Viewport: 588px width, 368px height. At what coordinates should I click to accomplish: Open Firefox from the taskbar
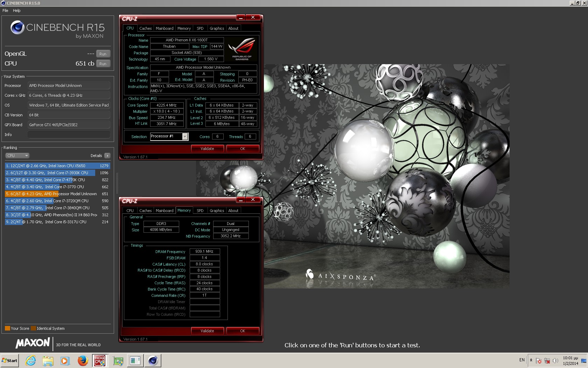pyautogui.click(x=83, y=361)
